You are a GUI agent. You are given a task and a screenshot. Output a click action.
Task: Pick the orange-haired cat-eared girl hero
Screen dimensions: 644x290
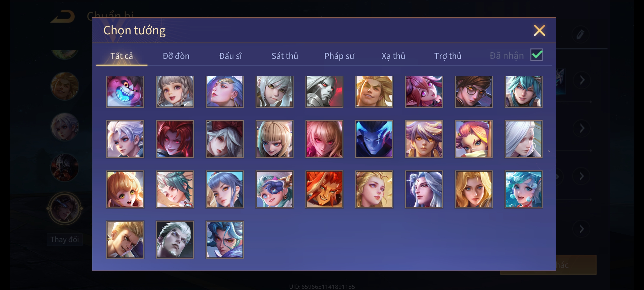point(125,189)
